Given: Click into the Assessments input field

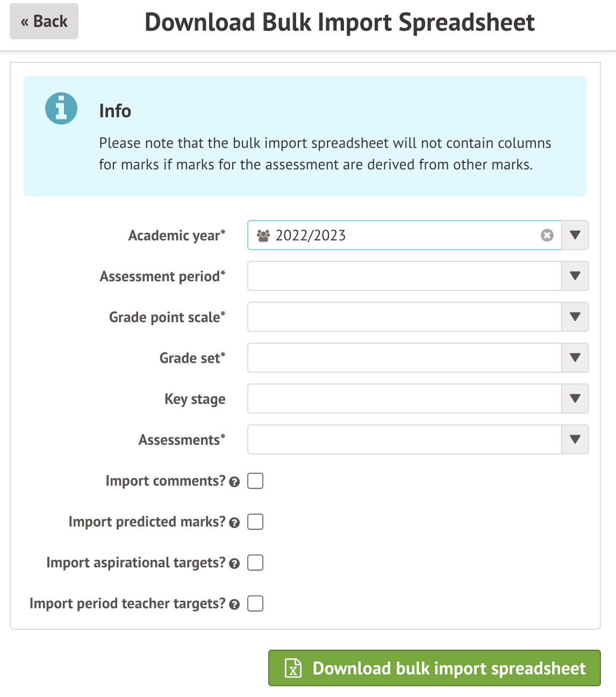Looking at the screenshot, I should pyautogui.click(x=404, y=440).
